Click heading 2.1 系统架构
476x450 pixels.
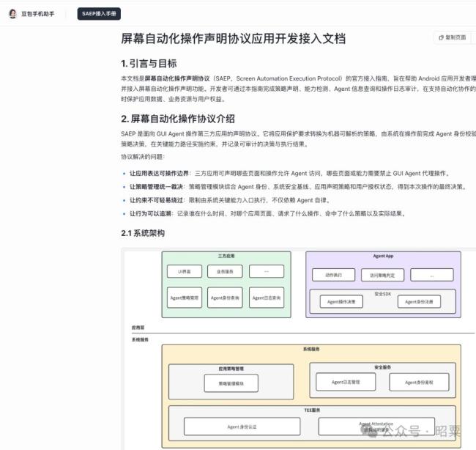[x=143, y=233]
